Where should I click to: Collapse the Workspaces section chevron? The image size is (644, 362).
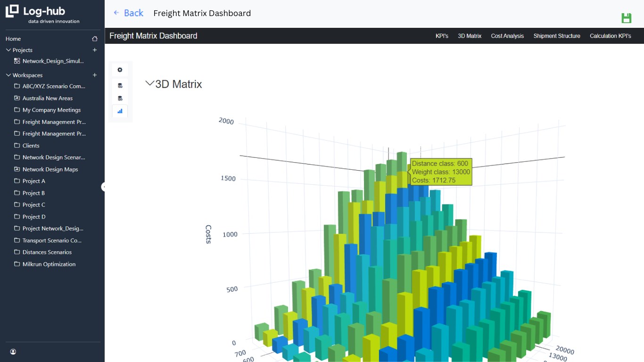(x=8, y=75)
